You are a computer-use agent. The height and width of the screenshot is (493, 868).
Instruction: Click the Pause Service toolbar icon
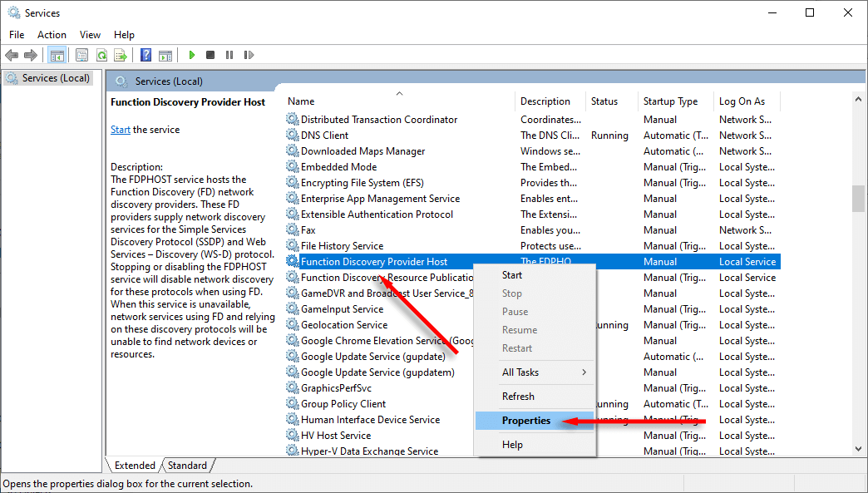pos(229,55)
